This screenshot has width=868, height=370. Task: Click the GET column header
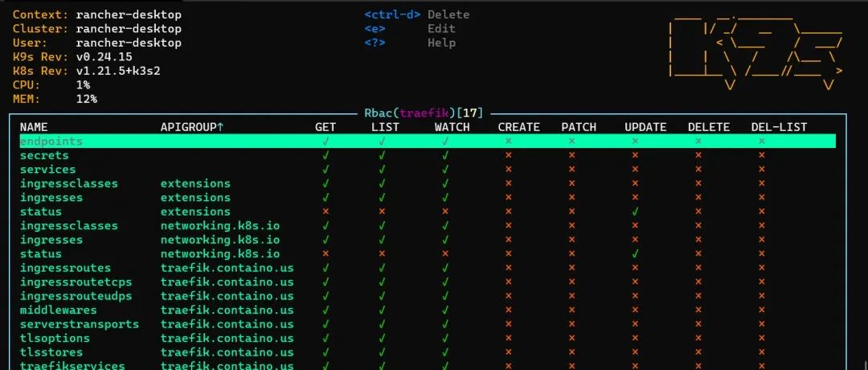click(325, 127)
